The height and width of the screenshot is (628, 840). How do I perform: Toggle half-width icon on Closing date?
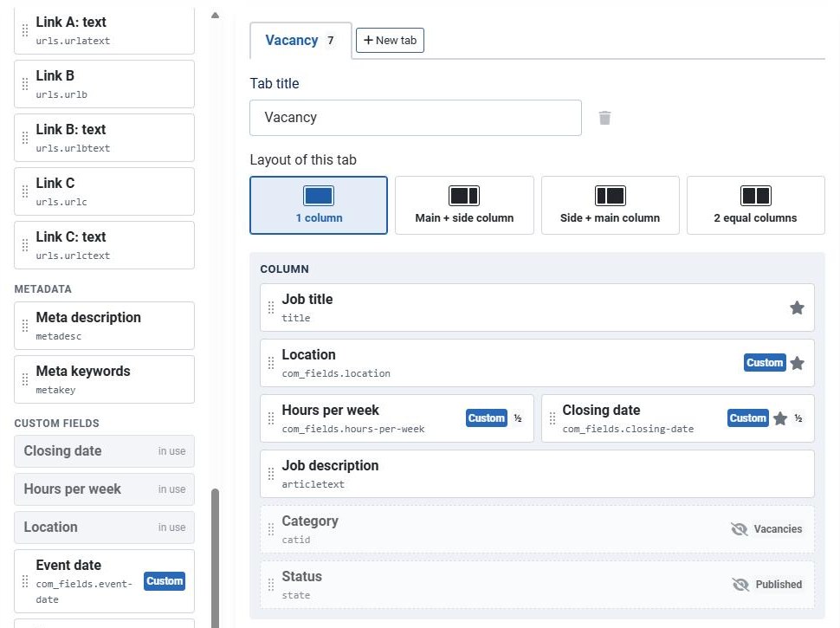(x=798, y=418)
